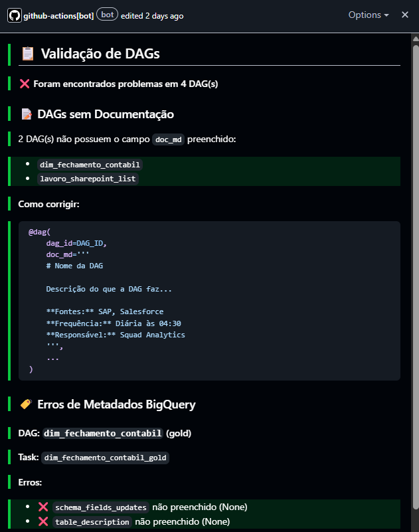Click the Erros de Metadados BigQuery heading
The height and width of the screenshot is (532, 419).
116,404
